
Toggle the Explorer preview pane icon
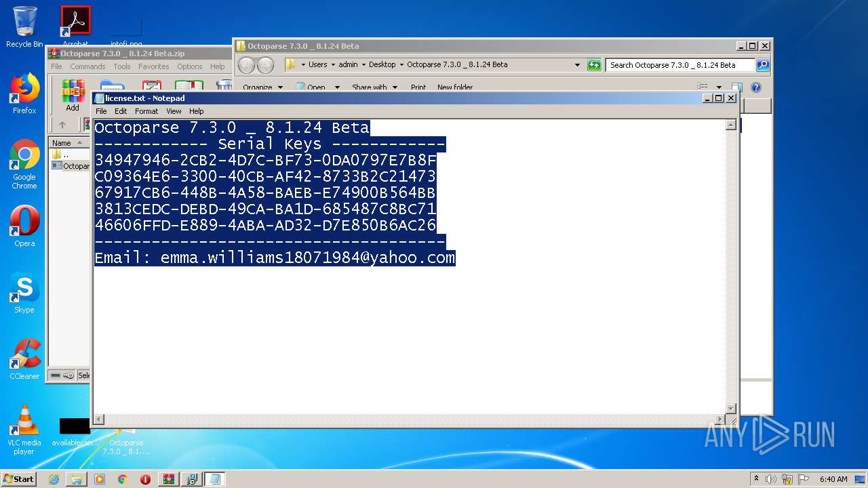[x=736, y=87]
